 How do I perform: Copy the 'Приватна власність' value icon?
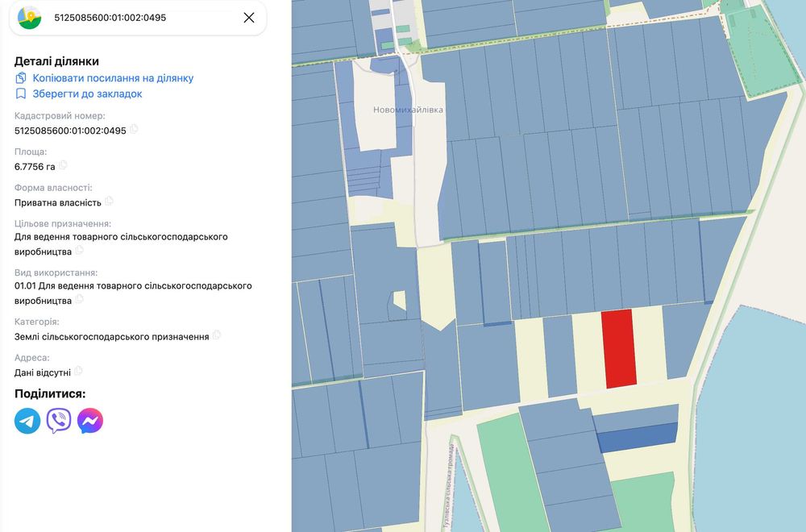(x=109, y=201)
